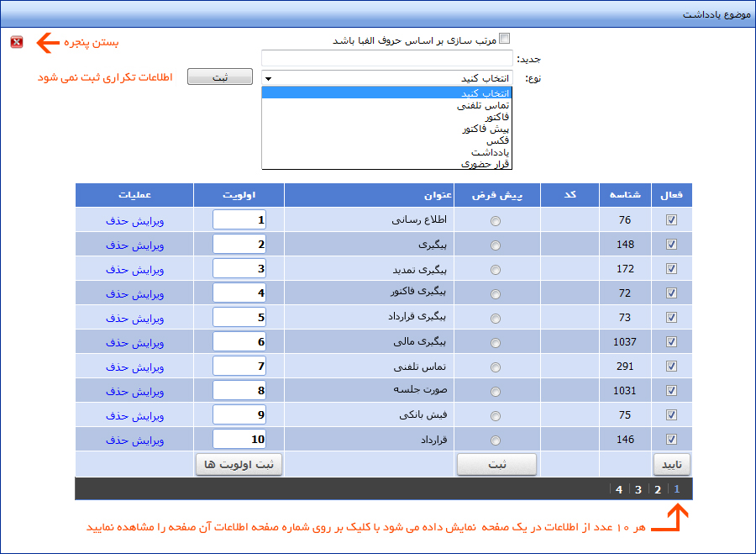The image size is (756, 554).
Task: Choose the default radio in row ID 146
Action: pyautogui.click(x=495, y=441)
